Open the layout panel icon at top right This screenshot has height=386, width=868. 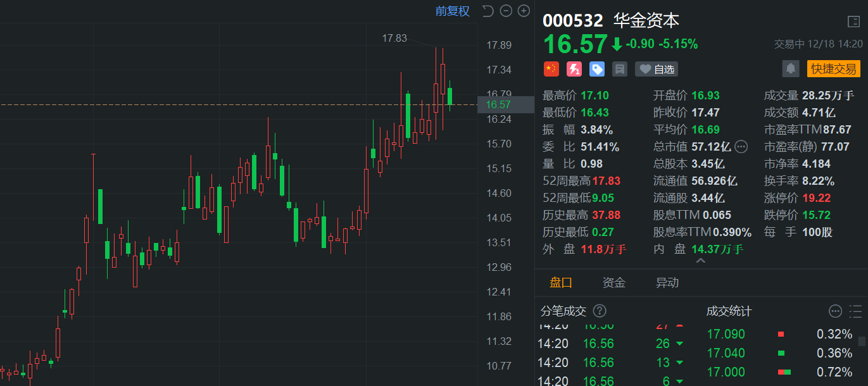tap(853, 22)
